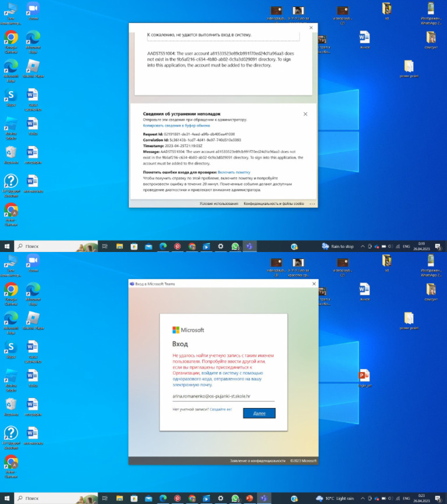Expand hidden tray icons chevron in lower taskbar
447x504 pixels.
(x=363, y=499)
